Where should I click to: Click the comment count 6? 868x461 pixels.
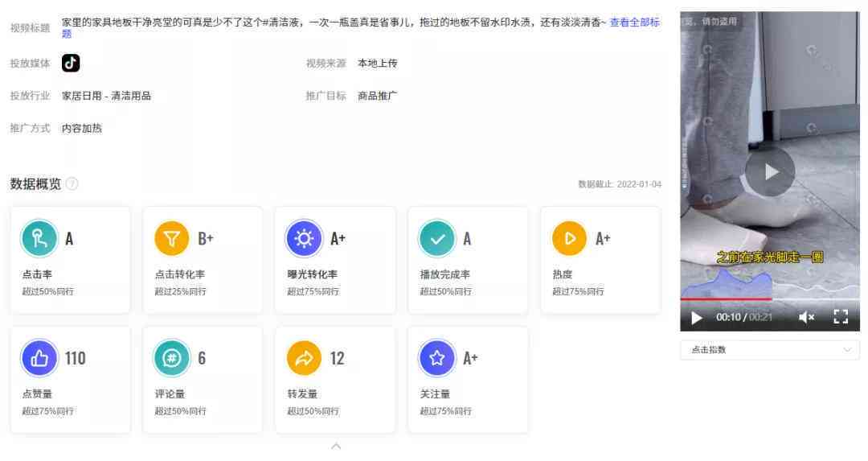[202, 359]
